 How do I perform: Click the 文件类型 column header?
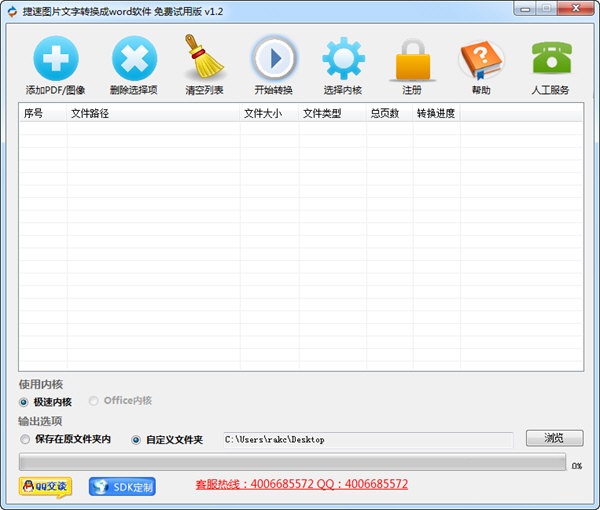point(333,113)
